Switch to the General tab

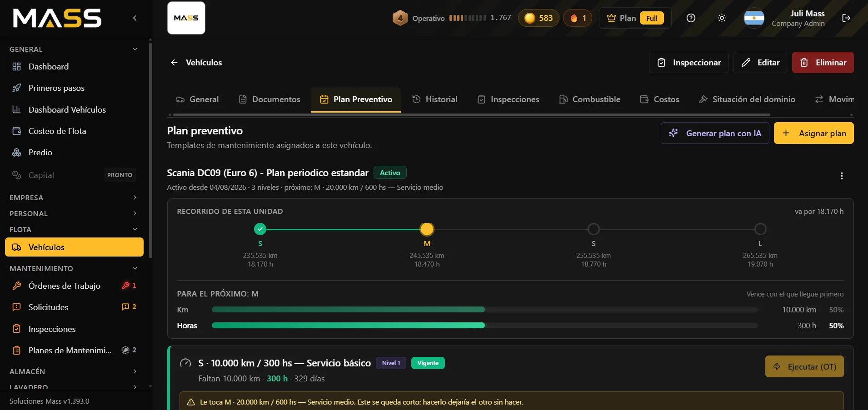197,99
